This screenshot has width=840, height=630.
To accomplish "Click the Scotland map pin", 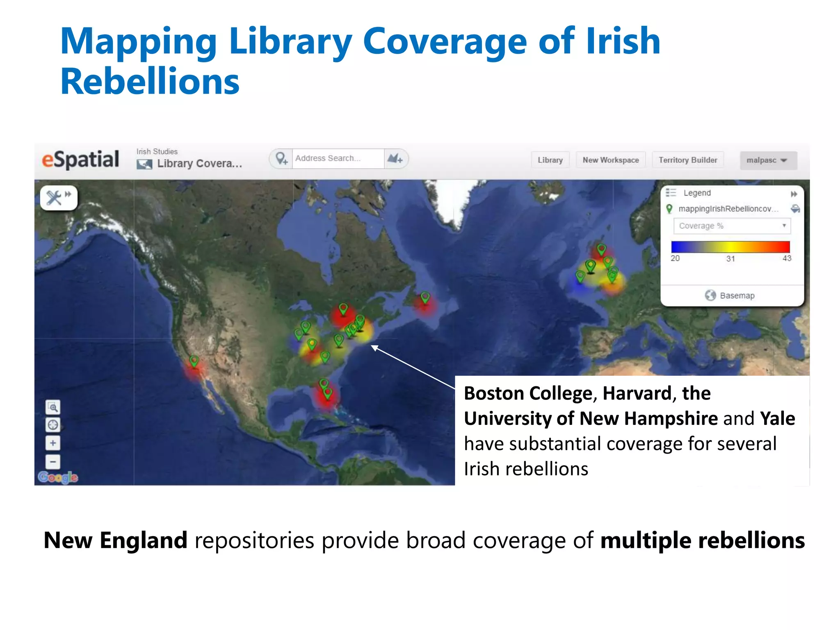I will (x=601, y=249).
